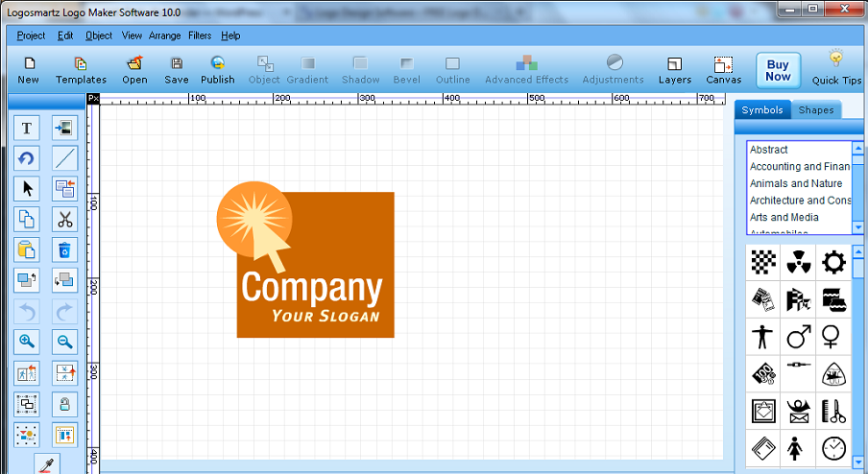Click the Paste clipboard icon

(27, 250)
